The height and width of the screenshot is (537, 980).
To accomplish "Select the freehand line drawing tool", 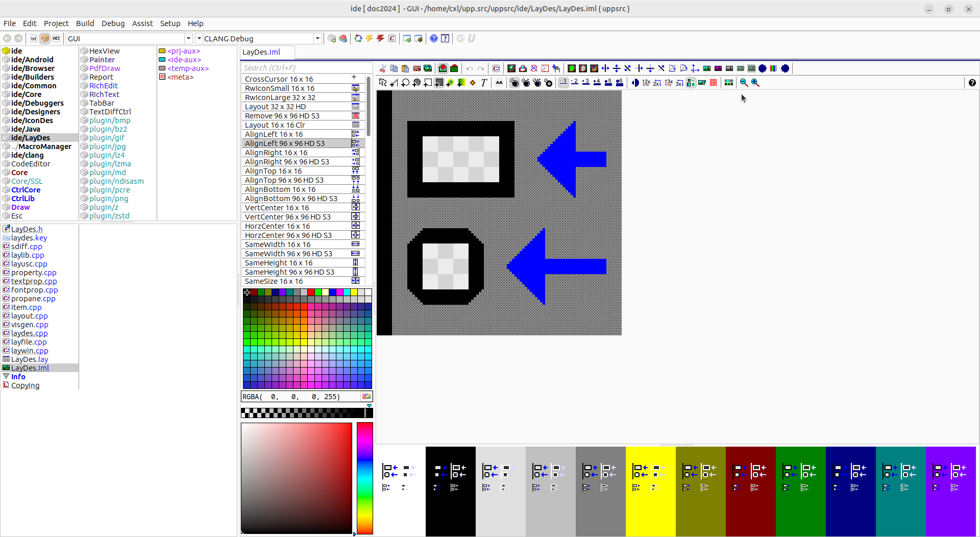I will click(x=394, y=83).
